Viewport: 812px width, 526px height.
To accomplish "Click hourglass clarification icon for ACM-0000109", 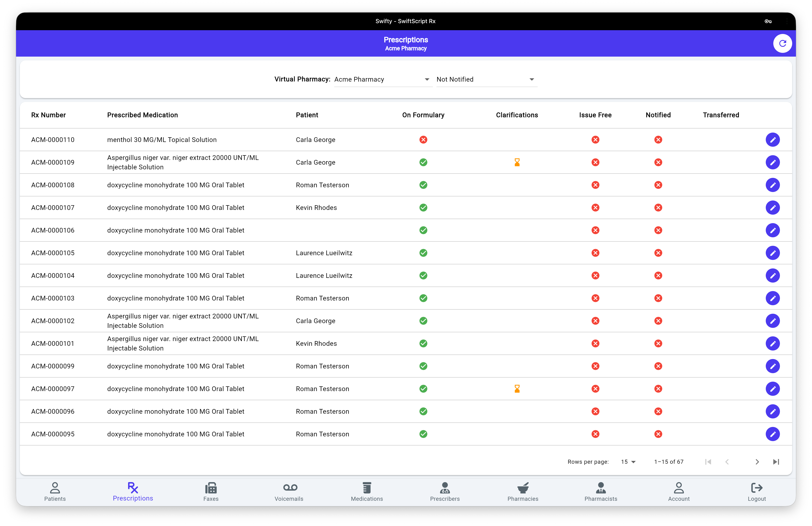I will 517,162.
